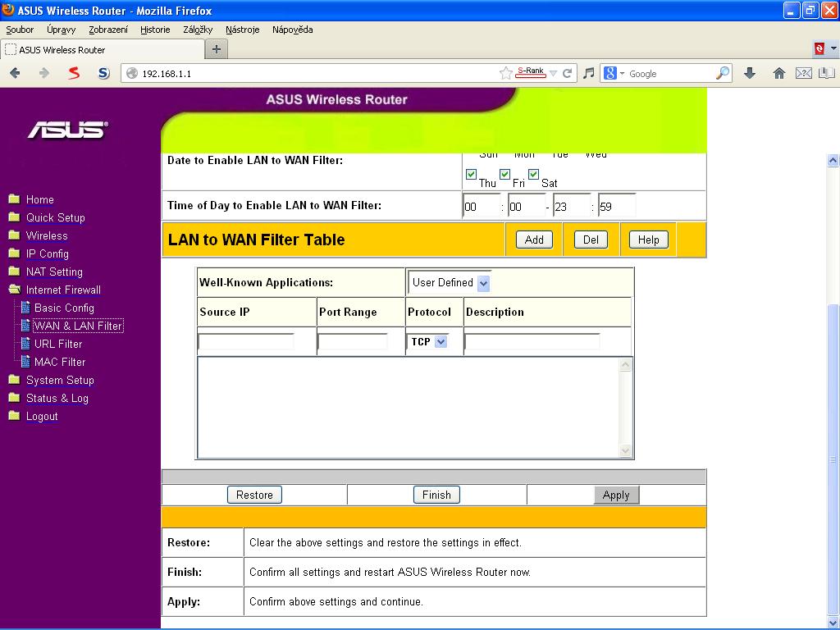Click the end minute field showing 59
Screen dimensions: 840x630
point(617,206)
